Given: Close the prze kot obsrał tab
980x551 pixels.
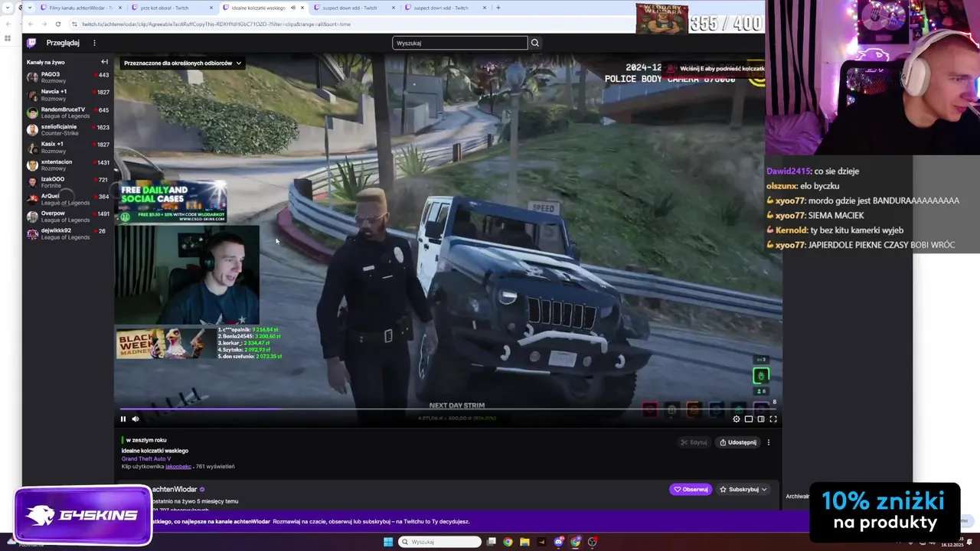Looking at the screenshot, I should point(211,8).
